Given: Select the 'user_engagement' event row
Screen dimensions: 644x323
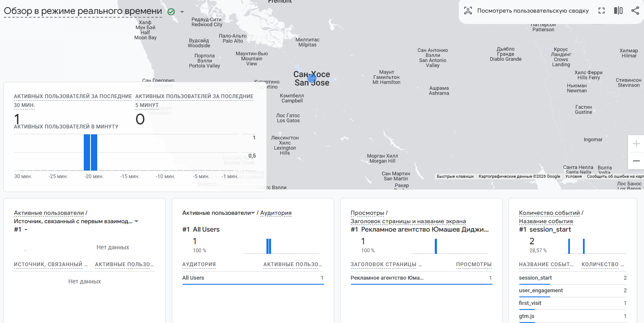Looking at the screenshot, I should [573, 291].
